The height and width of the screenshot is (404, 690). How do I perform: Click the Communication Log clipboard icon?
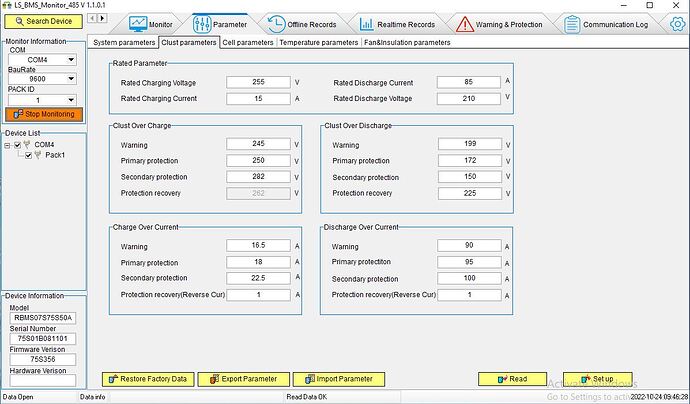[572, 24]
